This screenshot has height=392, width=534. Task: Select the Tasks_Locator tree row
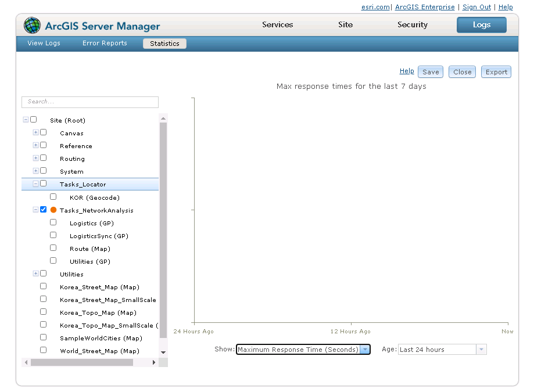[x=90, y=184]
